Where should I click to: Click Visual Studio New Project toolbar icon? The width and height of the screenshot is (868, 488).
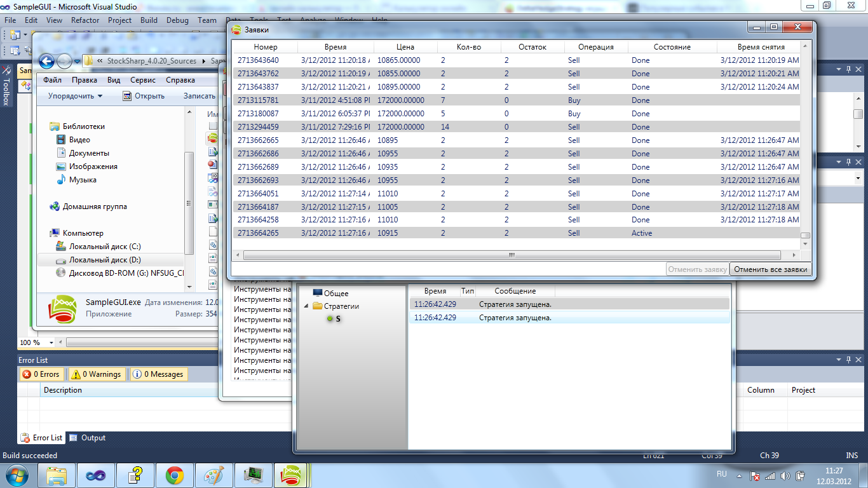[x=15, y=35]
